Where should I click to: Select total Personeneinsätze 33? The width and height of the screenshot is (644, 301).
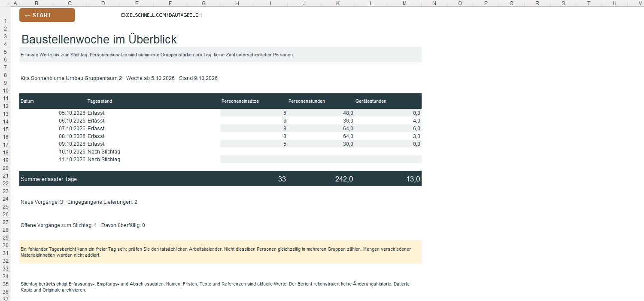[282, 179]
